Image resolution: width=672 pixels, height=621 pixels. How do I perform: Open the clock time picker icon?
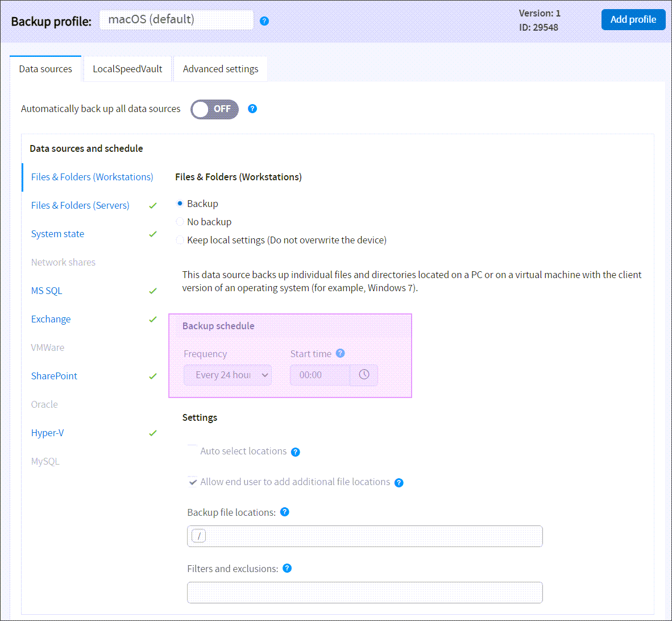pos(364,375)
